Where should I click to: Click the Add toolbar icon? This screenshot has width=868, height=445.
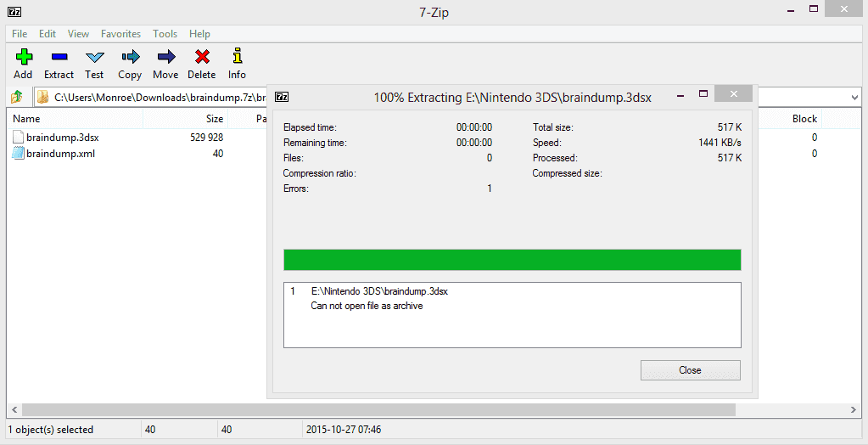pyautogui.click(x=23, y=57)
